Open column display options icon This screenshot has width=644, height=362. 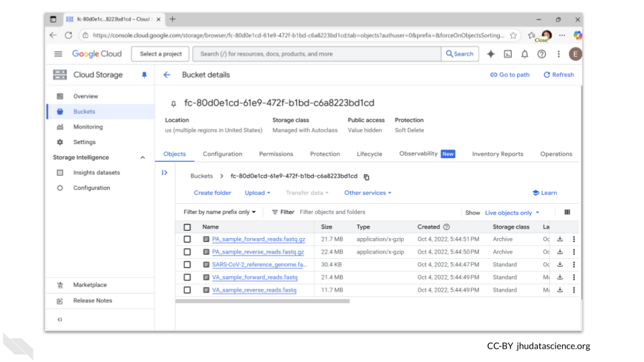pos(567,212)
